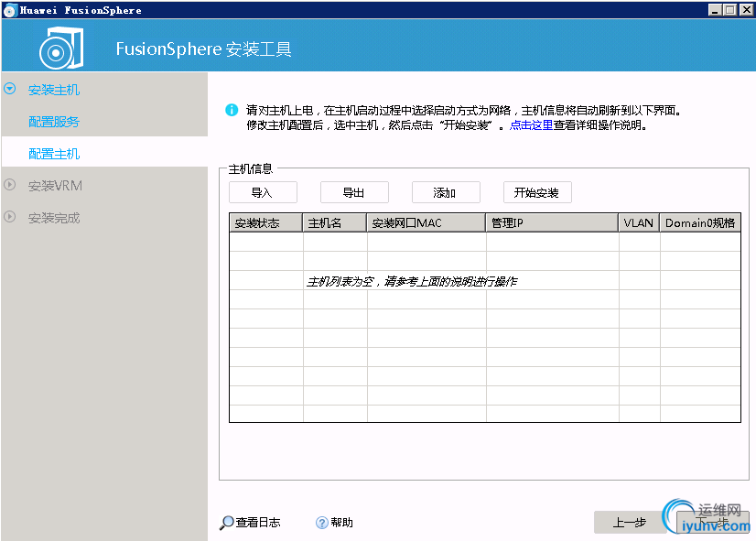Click the 管理IP column header
Viewport: 756px width, 541px height.
coord(552,222)
